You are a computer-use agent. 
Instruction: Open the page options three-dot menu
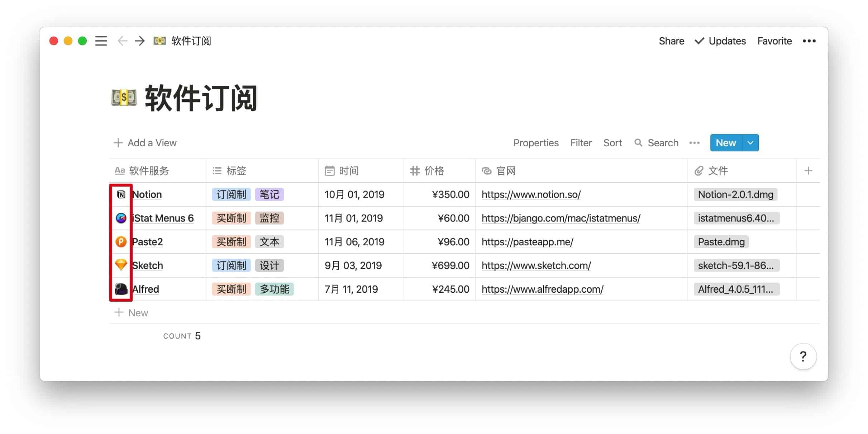809,41
